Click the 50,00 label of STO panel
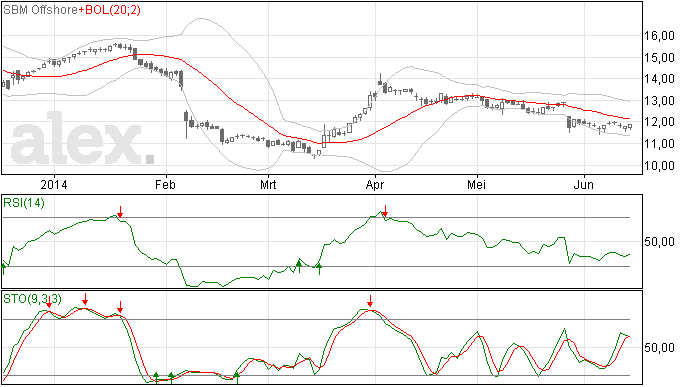Viewport: 690px width, 387px height. coord(659,348)
